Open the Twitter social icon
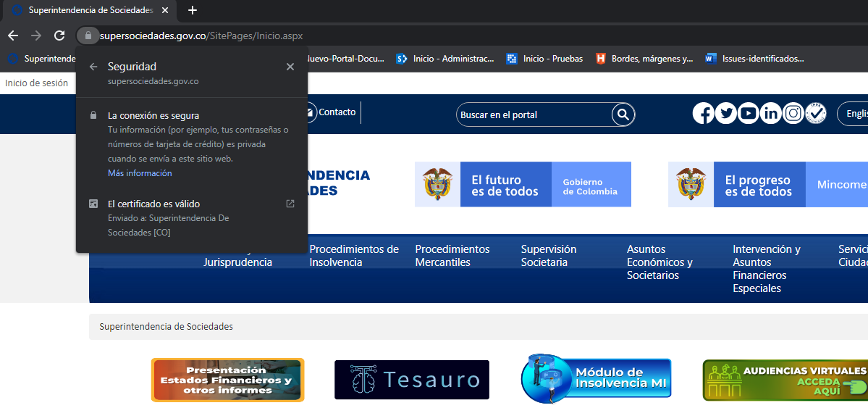 click(725, 114)
